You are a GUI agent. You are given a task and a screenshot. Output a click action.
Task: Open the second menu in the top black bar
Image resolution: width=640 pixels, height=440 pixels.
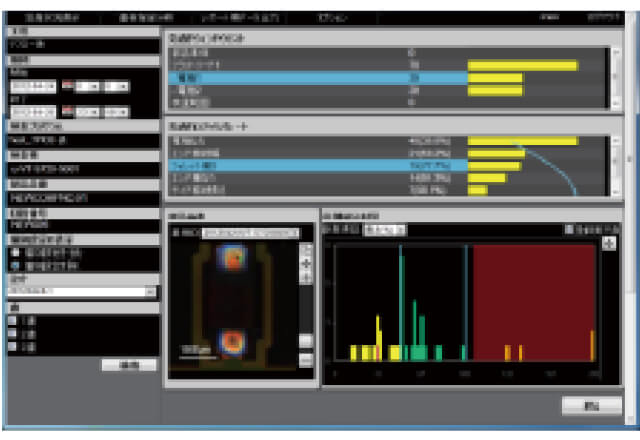click(146, 18)
